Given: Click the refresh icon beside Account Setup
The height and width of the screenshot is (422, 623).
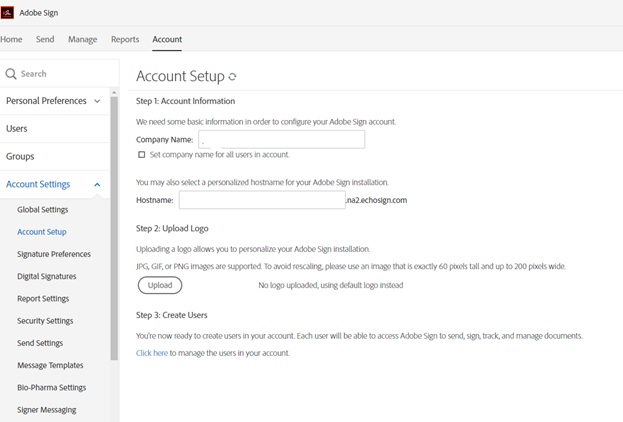Looking at the screenshot, I should click(233, 77).
